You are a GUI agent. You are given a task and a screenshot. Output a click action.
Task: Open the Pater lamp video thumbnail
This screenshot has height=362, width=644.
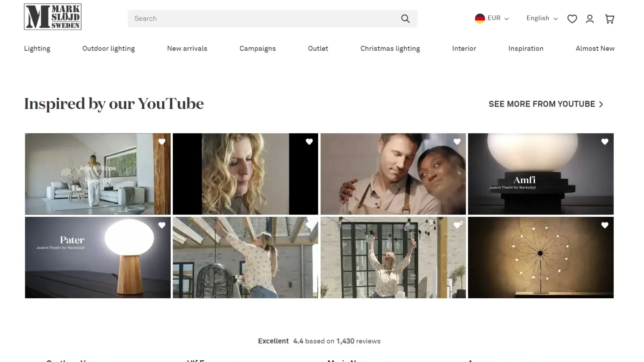point(98,257)
